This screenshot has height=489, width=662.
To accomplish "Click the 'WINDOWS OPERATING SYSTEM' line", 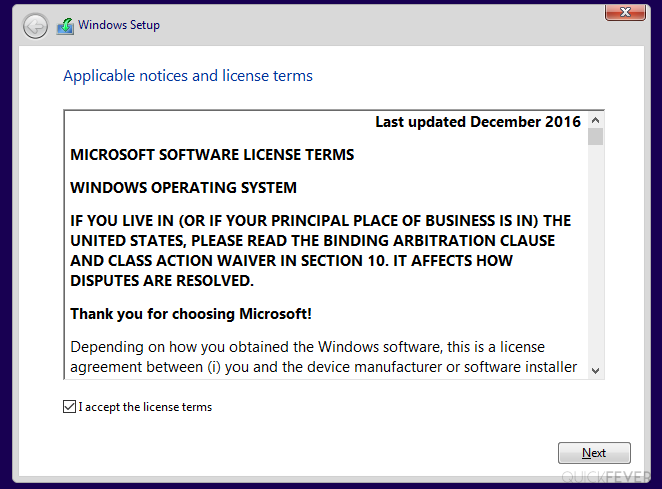I will click(x=183, y=187).
